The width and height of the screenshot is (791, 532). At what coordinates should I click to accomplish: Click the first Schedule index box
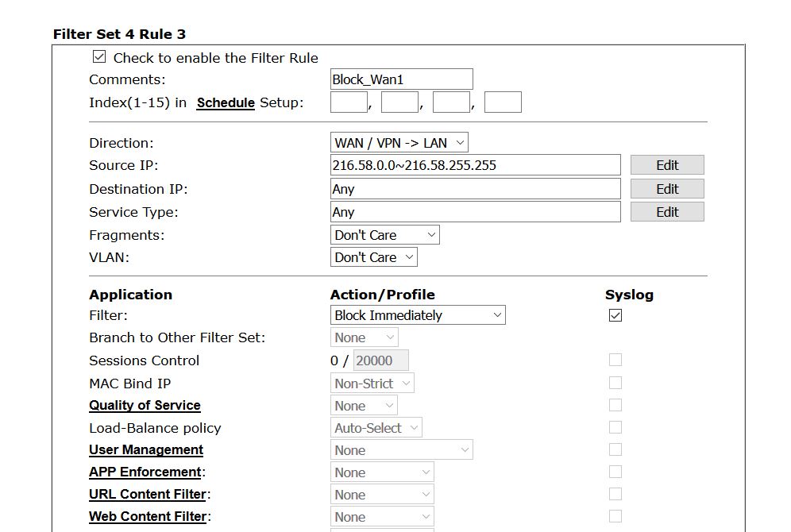tap(349, 102)
